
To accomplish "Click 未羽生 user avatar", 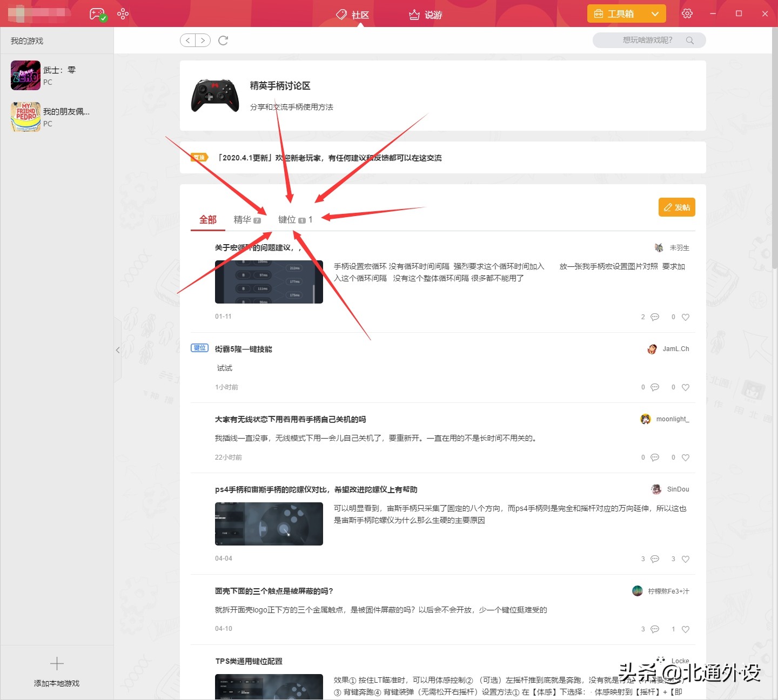I will (659, 248).
